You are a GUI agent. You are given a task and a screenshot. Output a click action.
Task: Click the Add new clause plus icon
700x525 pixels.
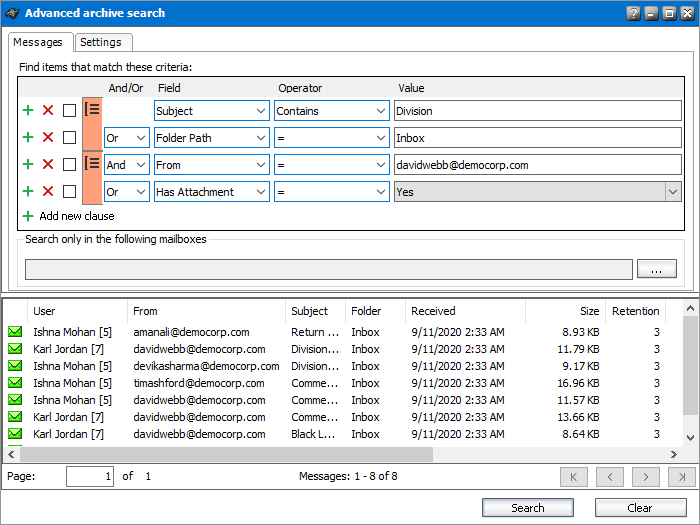point(28,216)
